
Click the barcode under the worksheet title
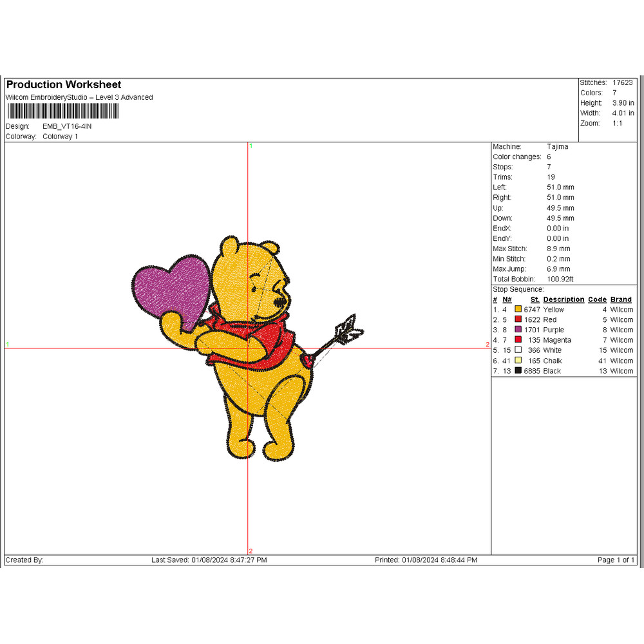[x=62, y=111]
